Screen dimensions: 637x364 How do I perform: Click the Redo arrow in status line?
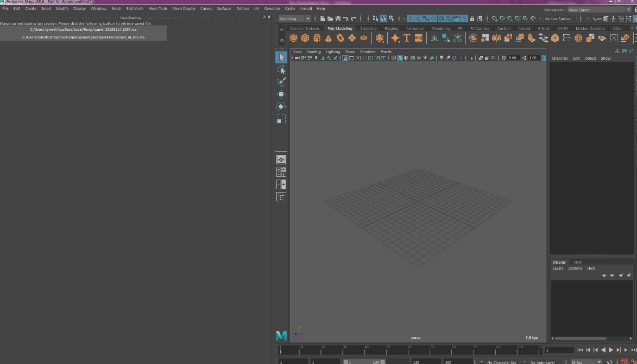[354, 18]
